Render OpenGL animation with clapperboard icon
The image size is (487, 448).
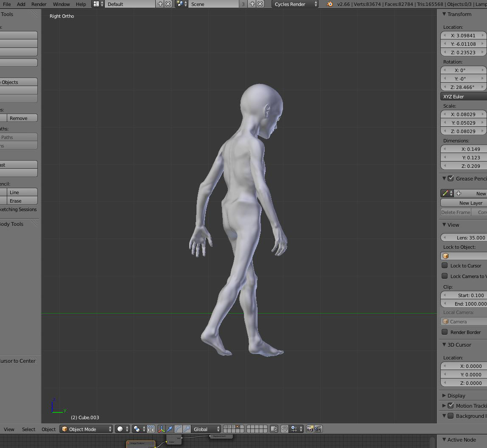(x=318, y=429)
